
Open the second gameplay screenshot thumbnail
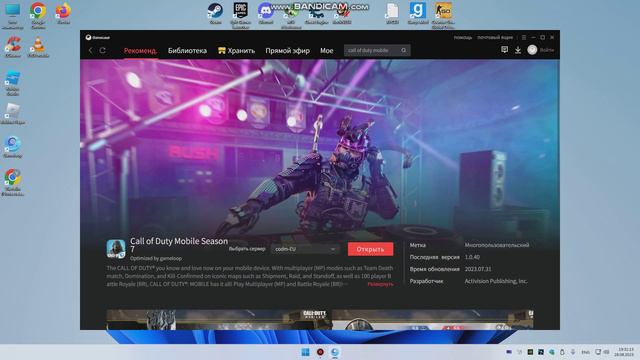[433, 320]
